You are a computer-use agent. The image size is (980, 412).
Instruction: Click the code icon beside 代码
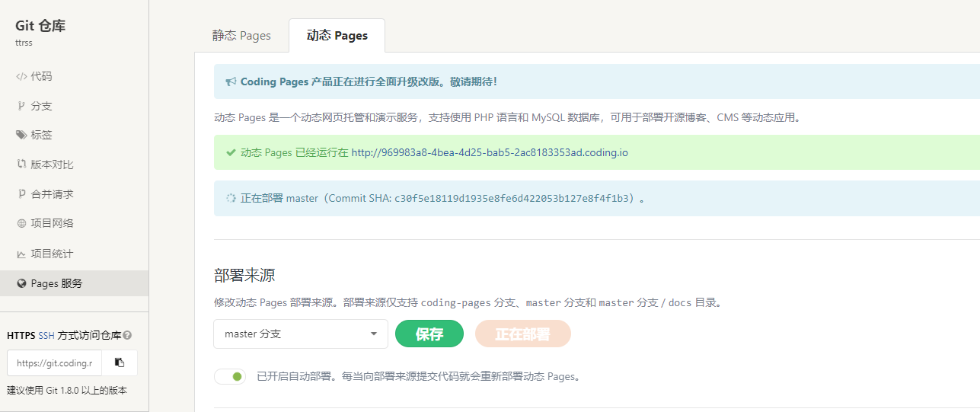pyautogui.click(x=21, y=77)
